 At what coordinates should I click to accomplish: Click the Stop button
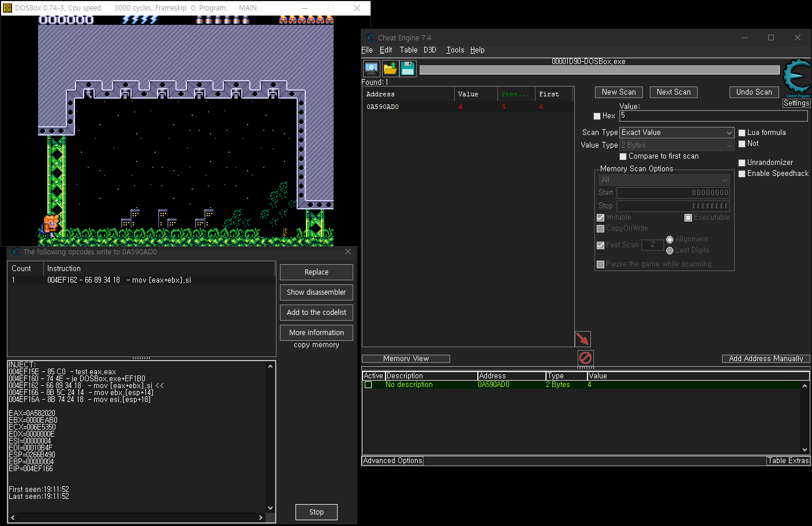316,512
